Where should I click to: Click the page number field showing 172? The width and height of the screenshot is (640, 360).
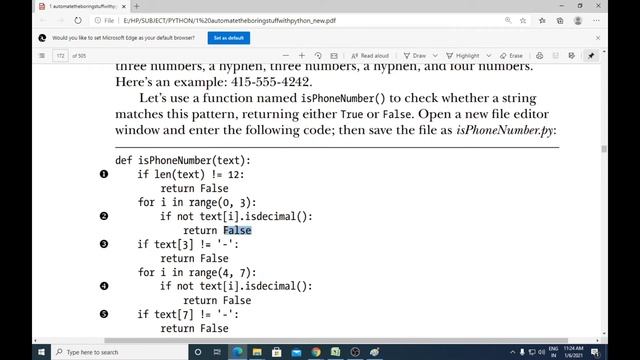[60, 56]
